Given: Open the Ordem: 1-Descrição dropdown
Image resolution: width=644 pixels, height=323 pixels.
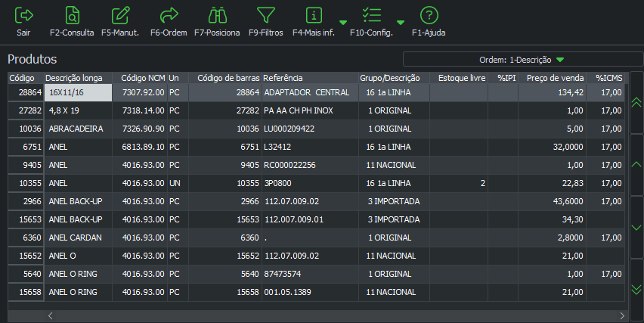Looking at the screenshot, I should click(522, 60).
